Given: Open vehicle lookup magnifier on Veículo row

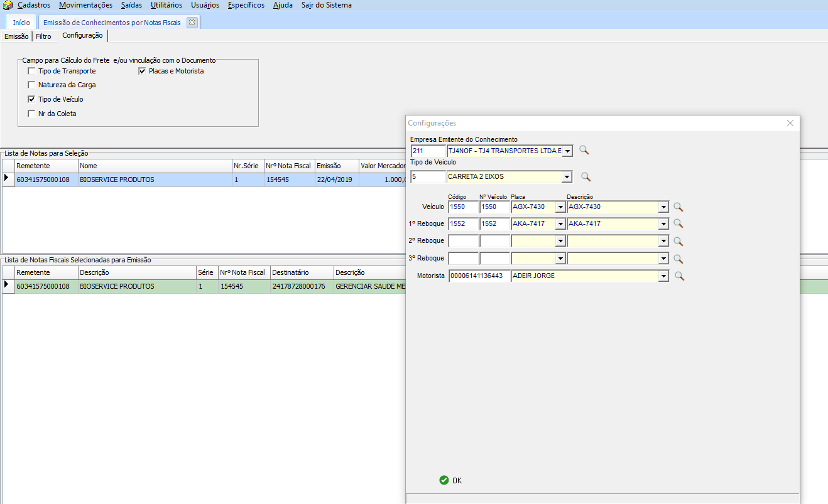Looking at the screenshot, I should (x=678, y=207).
